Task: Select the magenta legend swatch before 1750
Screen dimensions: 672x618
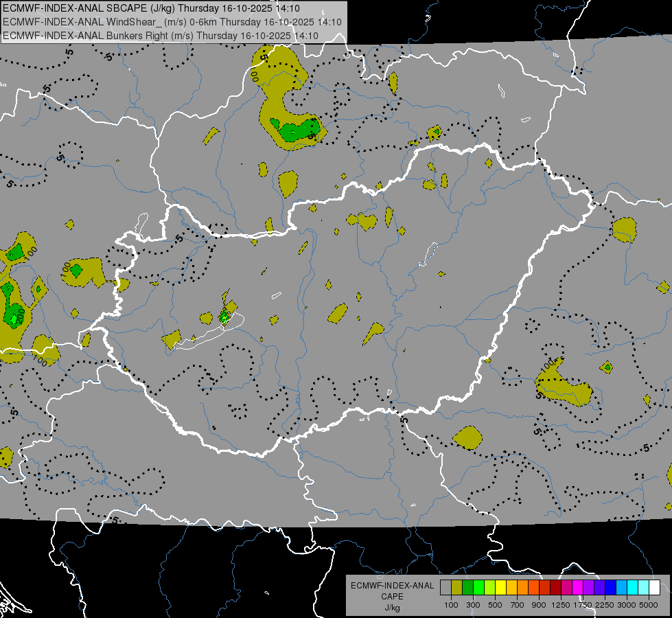Action: point(578,587)
